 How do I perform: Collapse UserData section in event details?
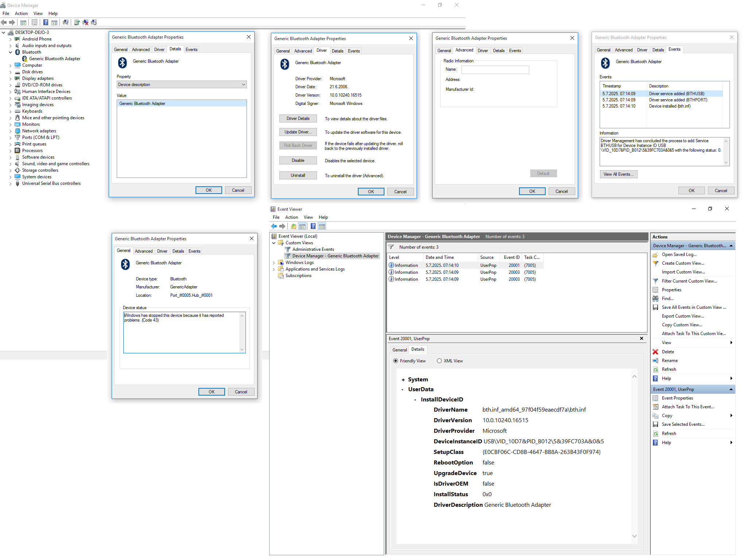403,389
